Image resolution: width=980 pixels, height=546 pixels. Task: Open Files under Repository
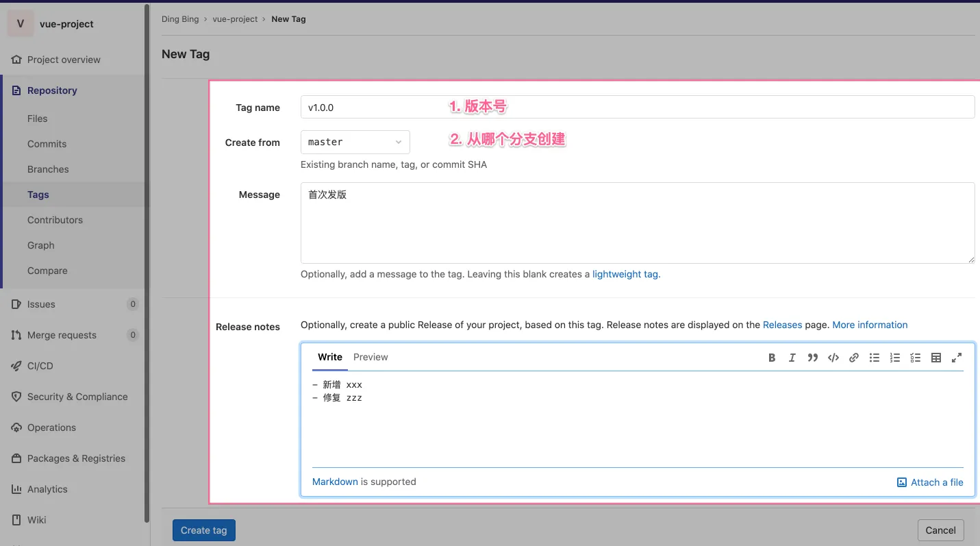pos(38,119)
